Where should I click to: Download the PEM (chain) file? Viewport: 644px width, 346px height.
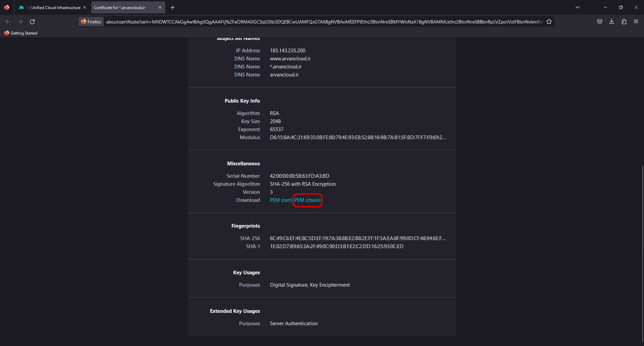[x=308, y=200]
